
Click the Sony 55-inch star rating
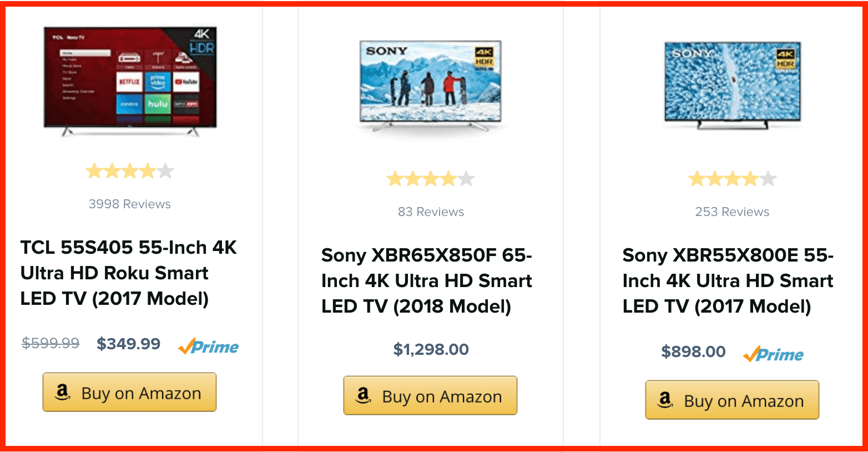pyautogui.click(x=732, y=179)
